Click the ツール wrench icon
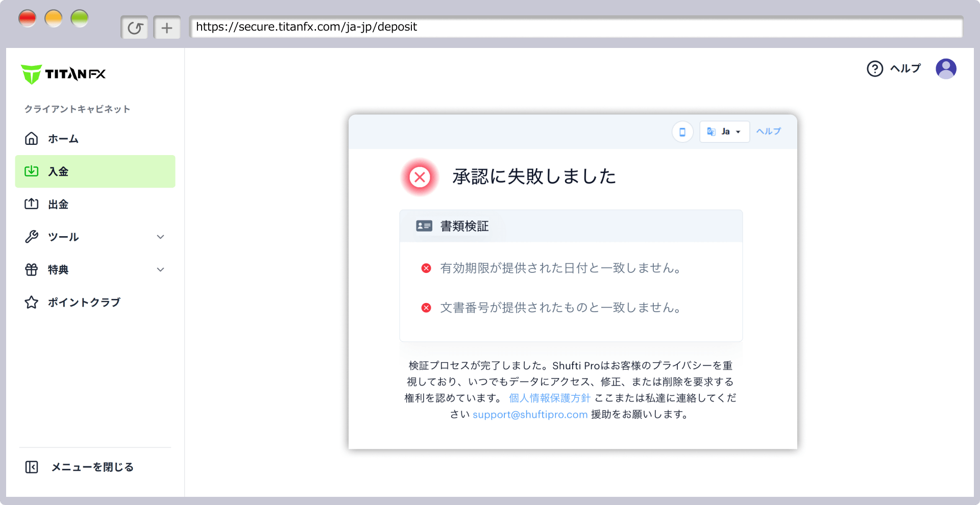This screenshot has width=980, height=505. click(x=32, y=237)
